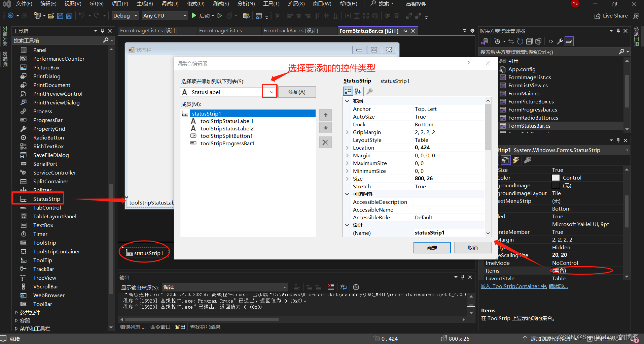Select toolStripStatusLabel2 in members list
644x344 pixels.
(227, 128)
